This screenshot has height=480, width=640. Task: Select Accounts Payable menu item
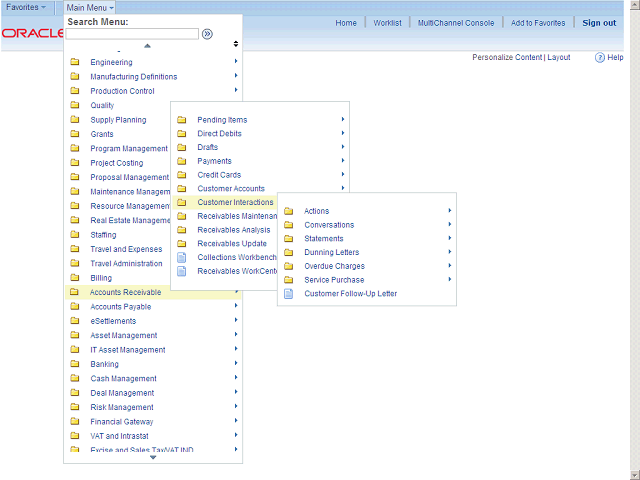click(x=120, y=307)
